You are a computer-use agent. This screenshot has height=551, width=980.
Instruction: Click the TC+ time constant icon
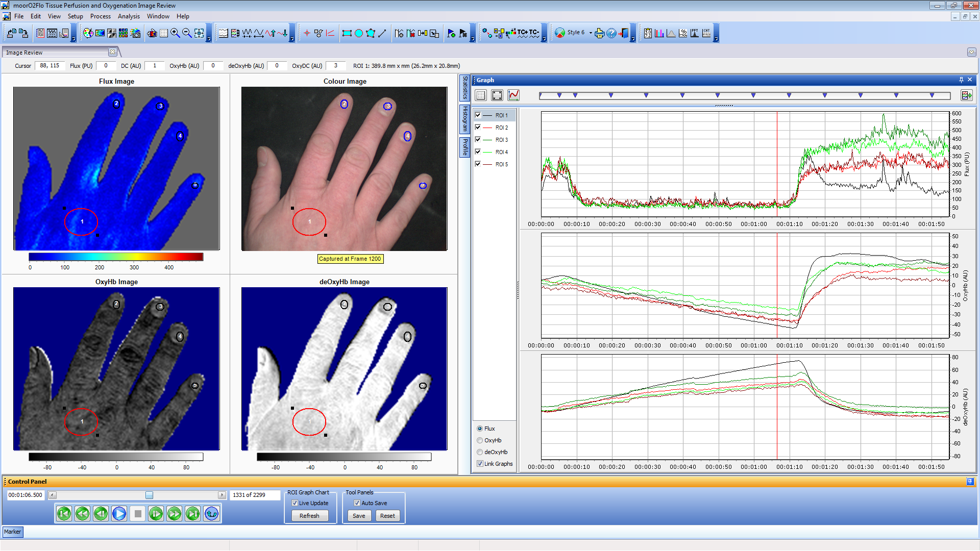click(523, 33)
